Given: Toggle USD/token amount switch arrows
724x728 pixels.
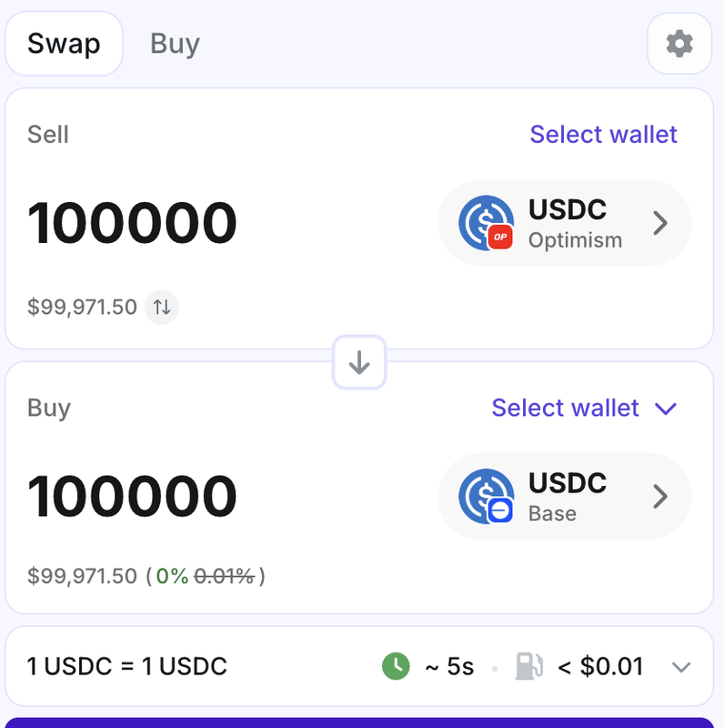Looking at the screenshot, I should coord(162,307).
